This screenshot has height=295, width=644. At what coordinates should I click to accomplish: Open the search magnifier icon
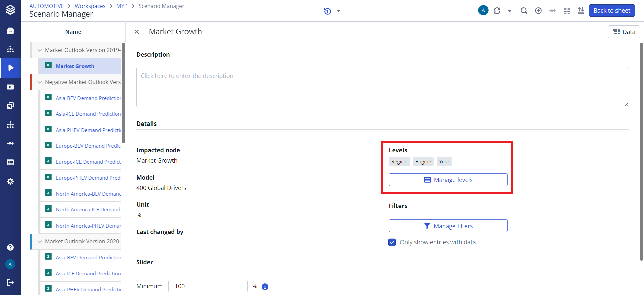(524, 11)
